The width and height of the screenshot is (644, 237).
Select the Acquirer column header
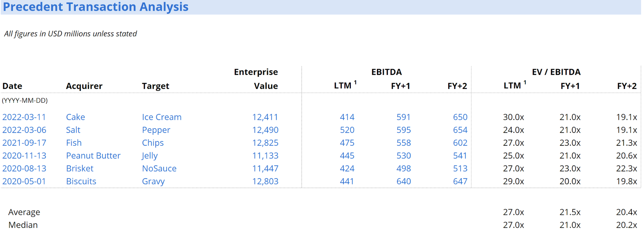tap(84, 86)
